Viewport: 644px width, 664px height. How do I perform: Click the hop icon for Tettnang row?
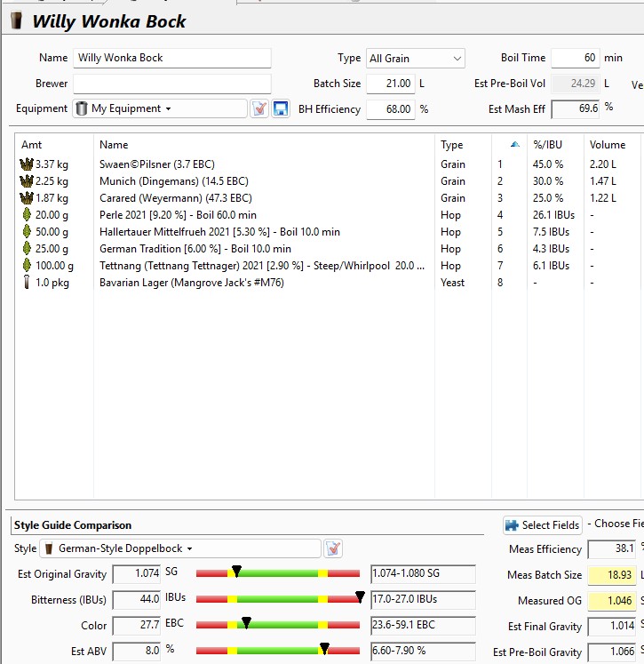point(26,266)
